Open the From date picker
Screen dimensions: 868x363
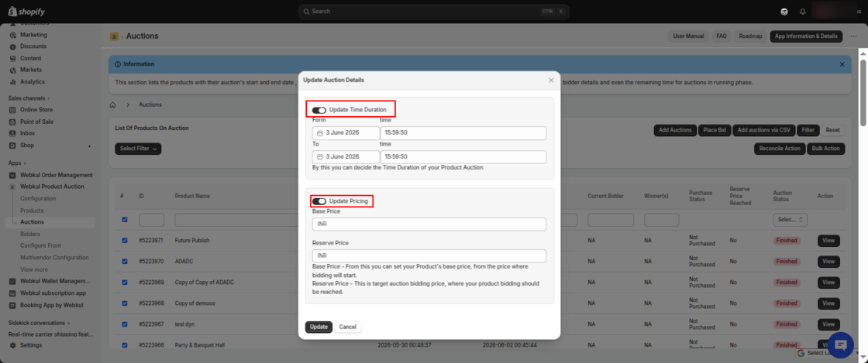pyautogui.click(x=346, y=133)
